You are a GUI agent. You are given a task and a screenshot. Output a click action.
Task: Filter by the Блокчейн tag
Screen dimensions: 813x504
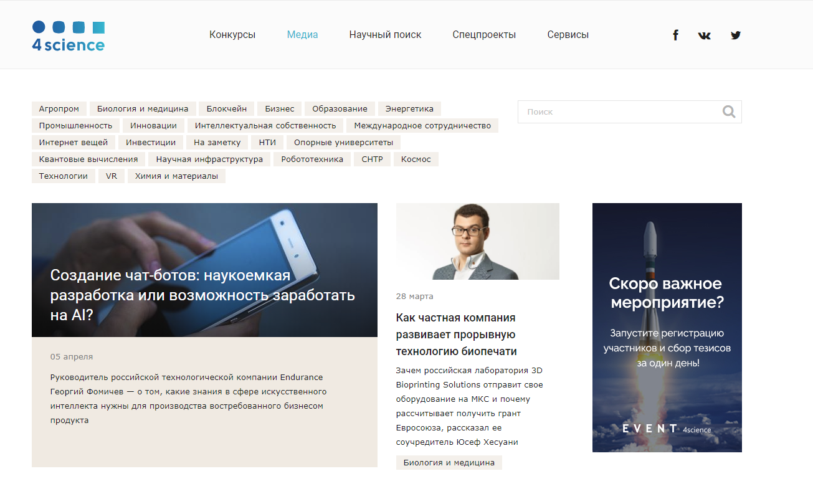pos(227,109)
